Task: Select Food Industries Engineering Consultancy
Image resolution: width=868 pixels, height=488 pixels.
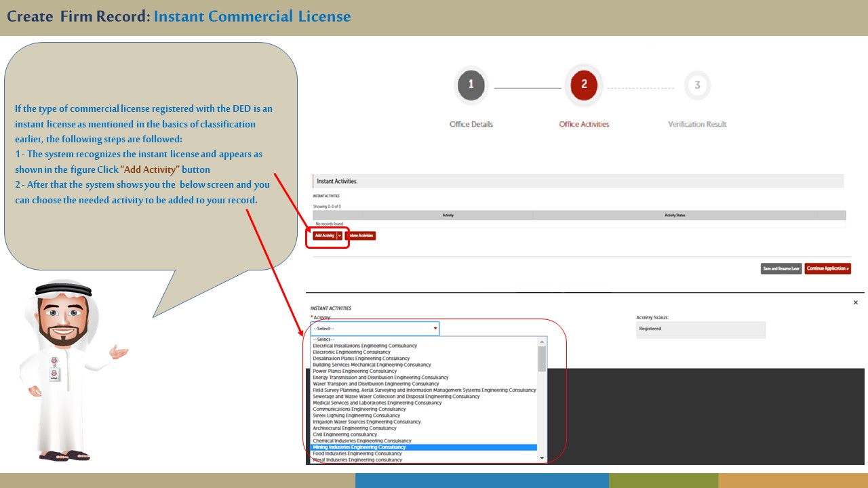Action: point(357,453)
